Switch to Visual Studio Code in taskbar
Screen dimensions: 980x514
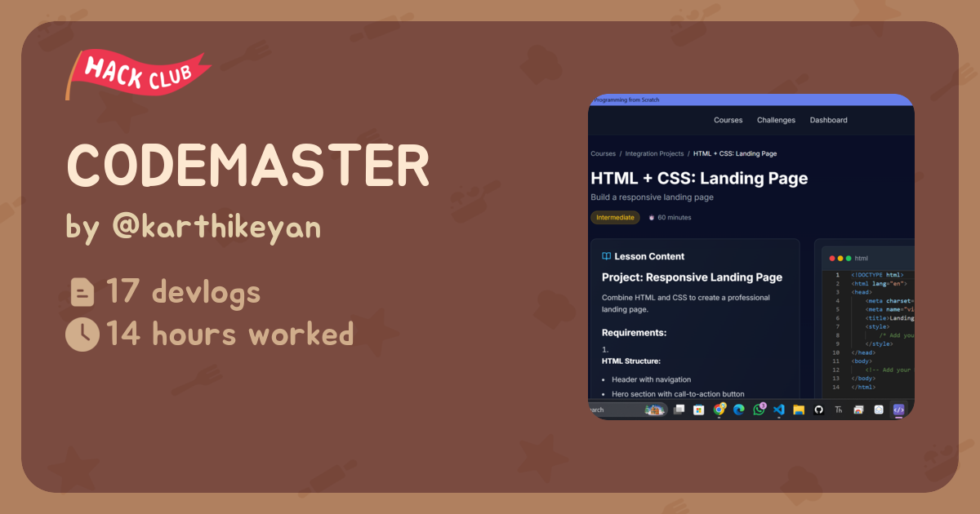(x=779, y=410)
